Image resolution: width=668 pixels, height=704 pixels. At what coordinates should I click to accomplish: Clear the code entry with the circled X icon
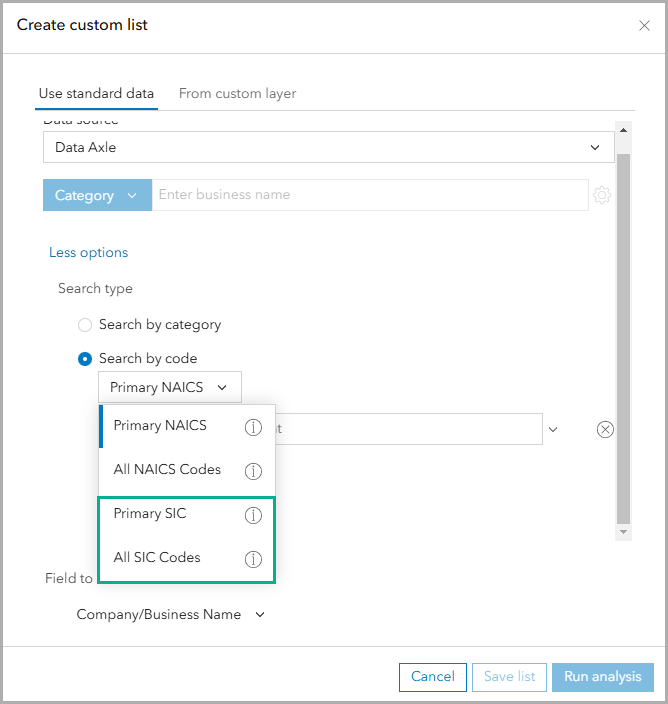pyautogui.click(x=605, y=429)
